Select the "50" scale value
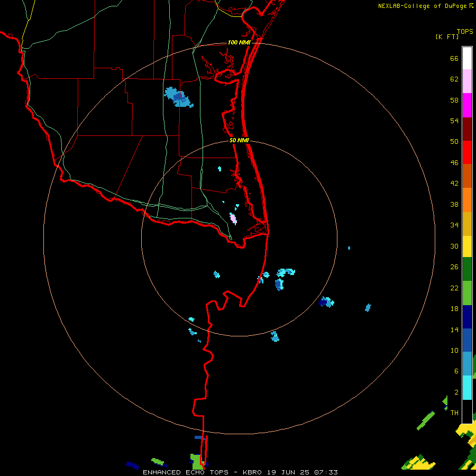Image resolution: width=476 pixels, height=476 pixels. click(x=454, y=141)
